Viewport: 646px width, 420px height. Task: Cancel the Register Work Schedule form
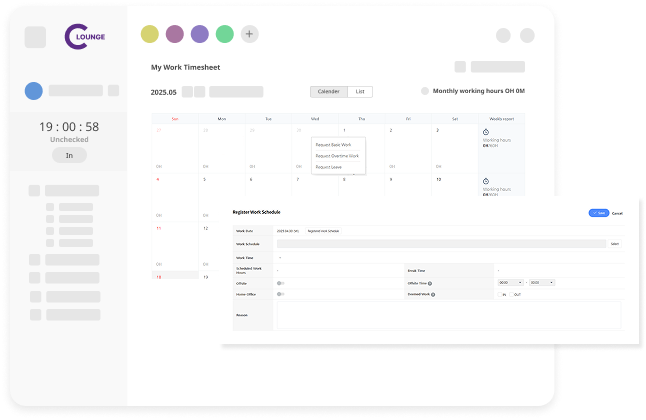pos(617,214)
